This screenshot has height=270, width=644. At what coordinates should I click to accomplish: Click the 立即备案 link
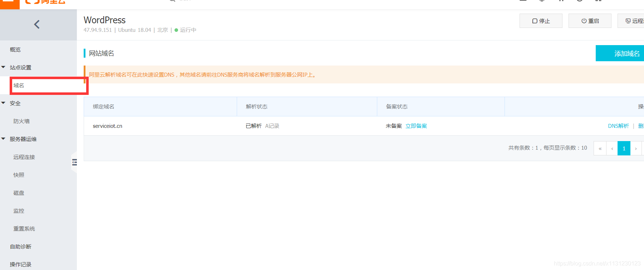pyautogui.click(x=416, y=126)
